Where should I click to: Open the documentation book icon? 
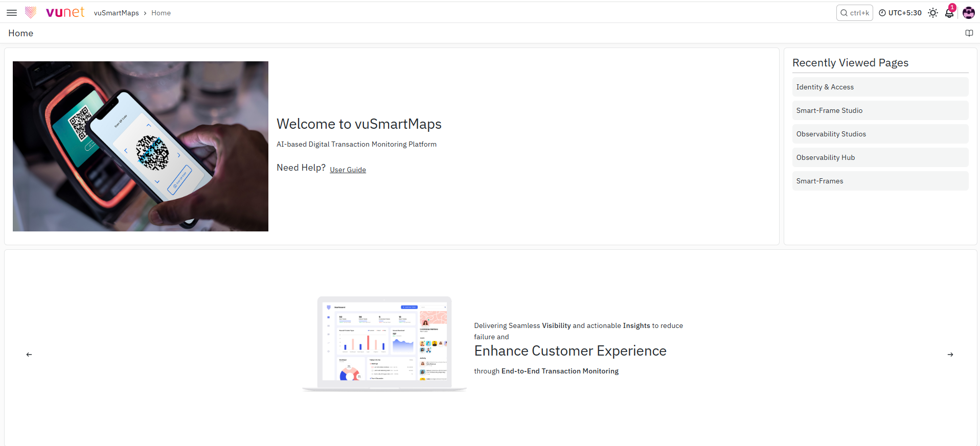969,33
